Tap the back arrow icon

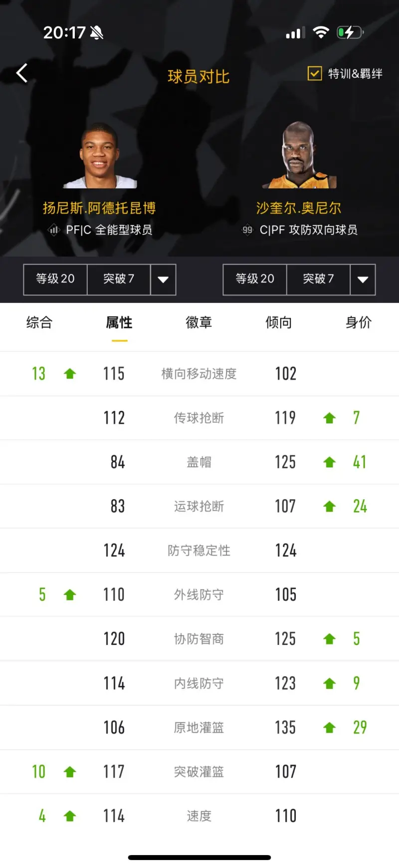point(22,73)
